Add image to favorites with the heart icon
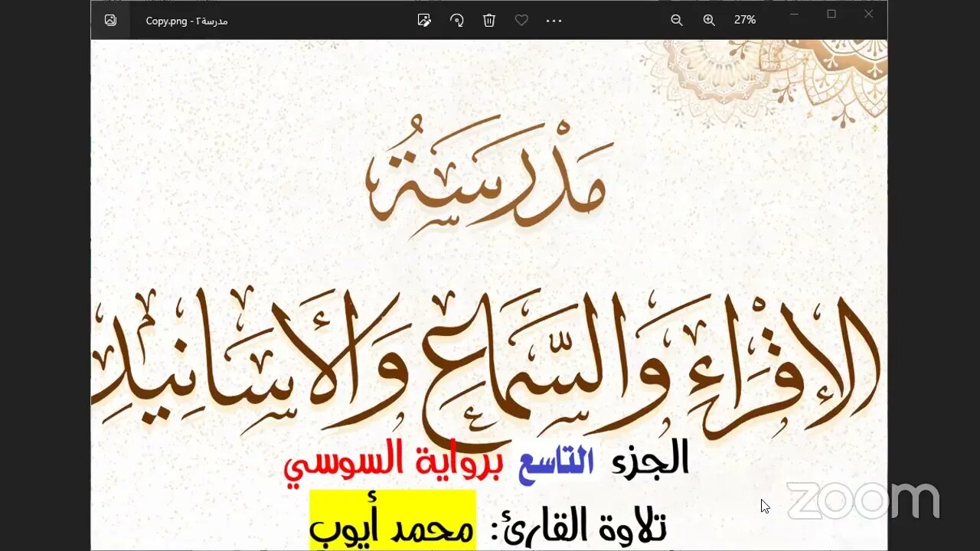Screen dimensions: 980x551 521,21
